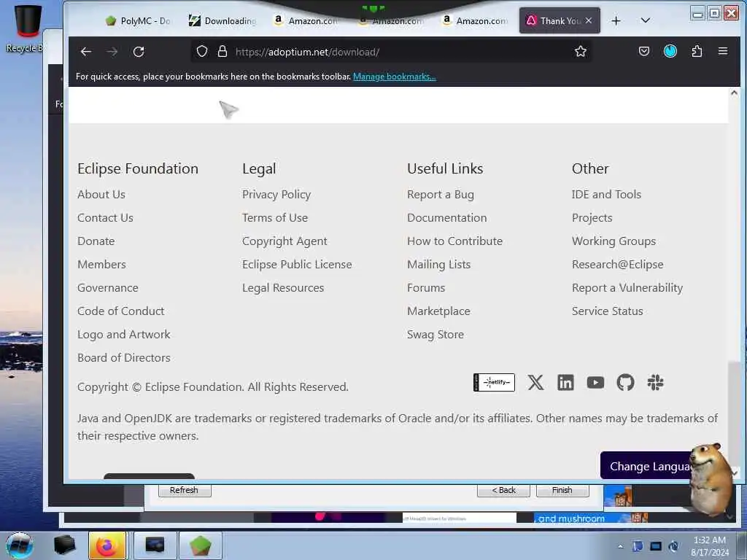
Task: Click the site security padlock icon
Action: 222,52
